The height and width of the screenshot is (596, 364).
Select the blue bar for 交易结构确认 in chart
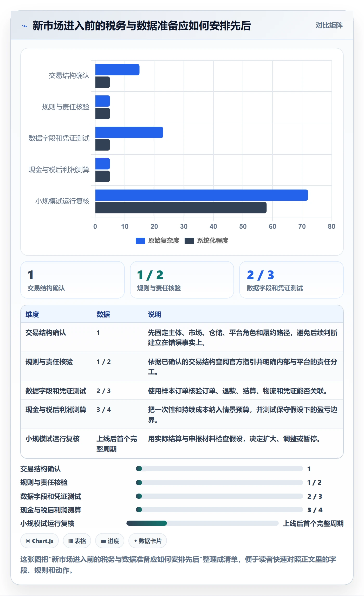[x=117, y=70]
